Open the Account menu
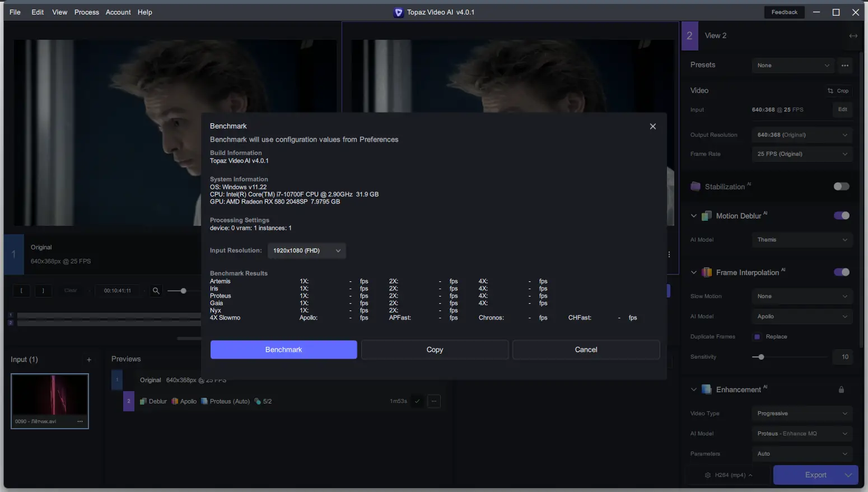Viewport: 868px width, 492px height. [x=118, y=12]
